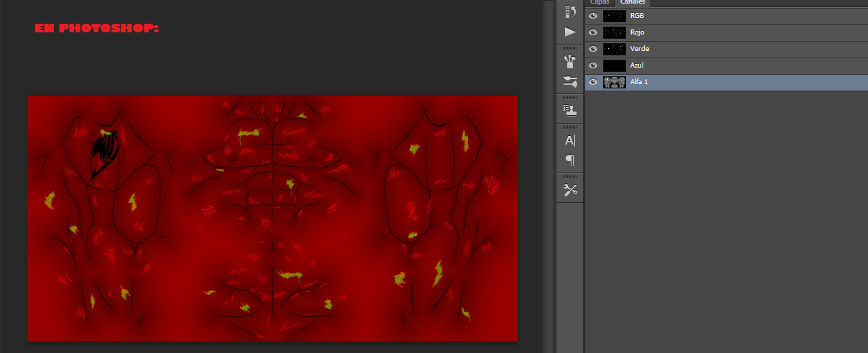The width and height of the screenshot is (868, 353).
Task: Open the Paragraph panel icon
Action: [570, 160]
